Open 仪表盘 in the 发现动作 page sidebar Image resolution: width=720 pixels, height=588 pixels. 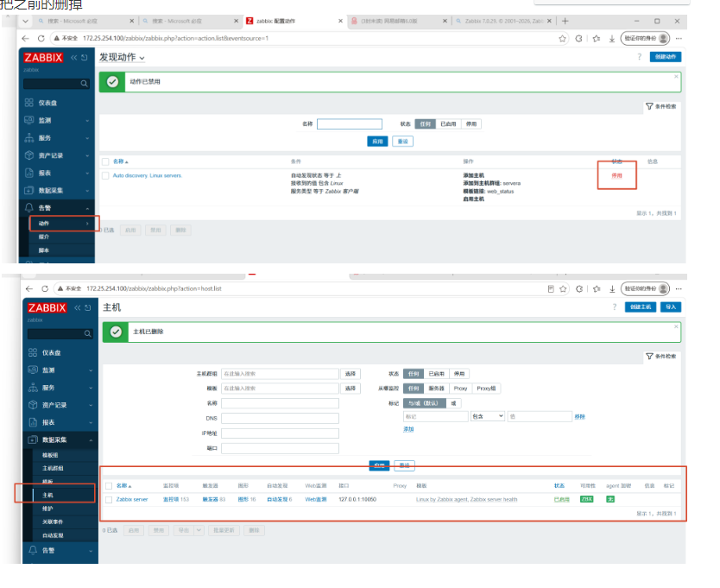click(x=47, y=103)
